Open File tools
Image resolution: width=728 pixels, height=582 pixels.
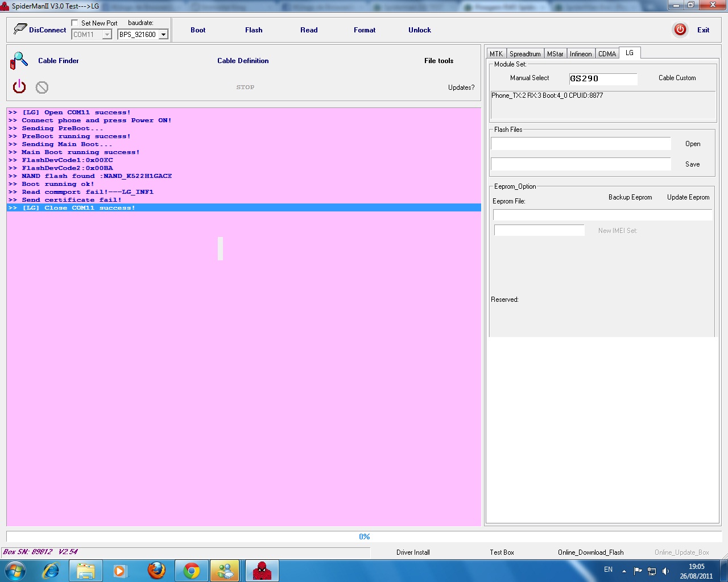click(439, 61)
